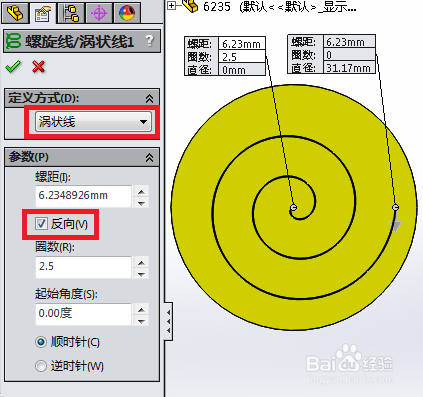Open the DisplayManager appearance tab
This screenshot has width=423, height=397.
127,13
